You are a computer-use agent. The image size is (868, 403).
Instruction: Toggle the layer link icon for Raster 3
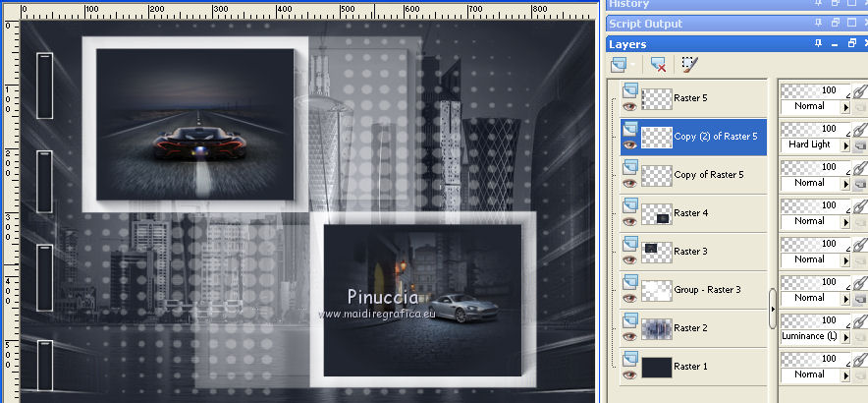[x=860, y=244]
